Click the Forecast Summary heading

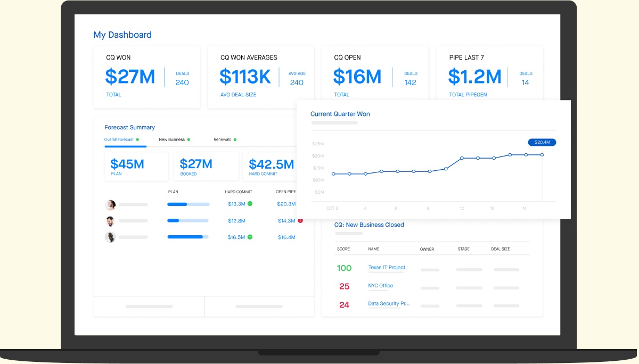(x=130, y=128)
